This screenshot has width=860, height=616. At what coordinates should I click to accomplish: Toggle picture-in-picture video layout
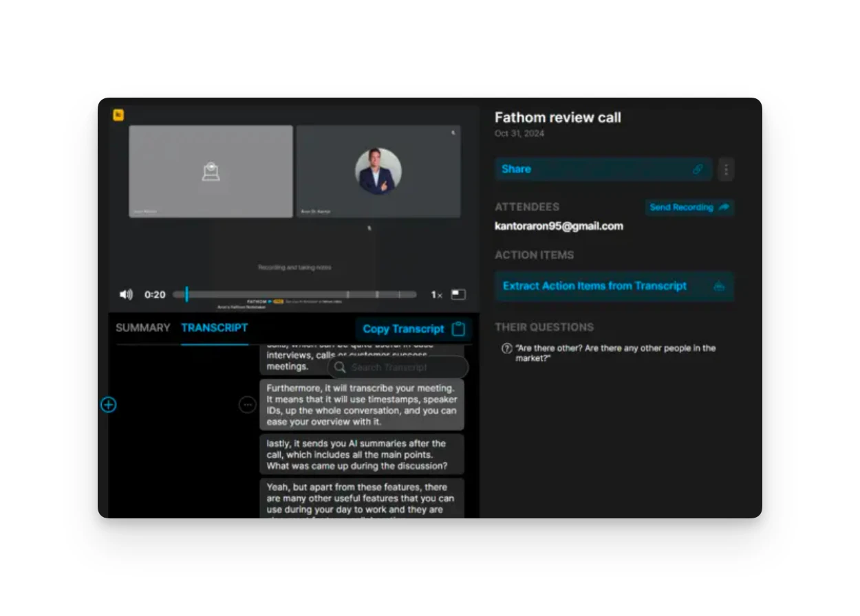point(458,294)
